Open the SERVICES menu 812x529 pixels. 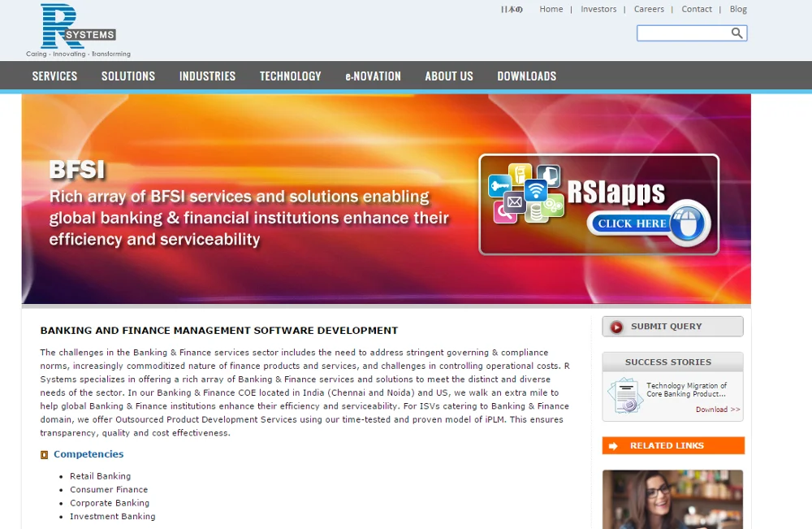[54, 76]
